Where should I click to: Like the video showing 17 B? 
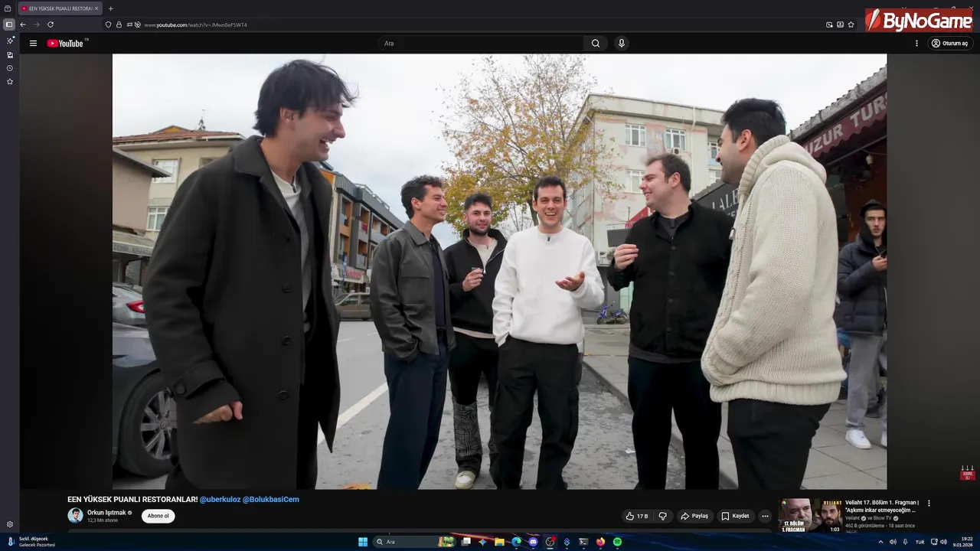636,516
